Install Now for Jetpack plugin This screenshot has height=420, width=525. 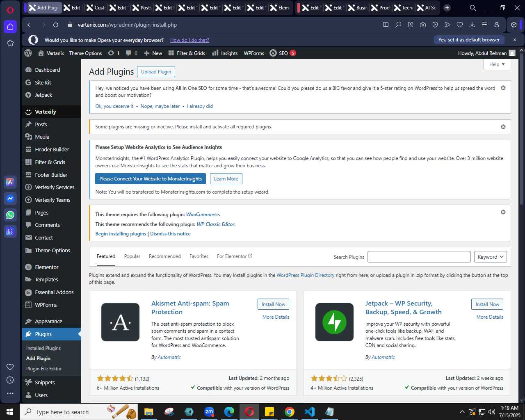pyautogui.click(x=487, y=304)
